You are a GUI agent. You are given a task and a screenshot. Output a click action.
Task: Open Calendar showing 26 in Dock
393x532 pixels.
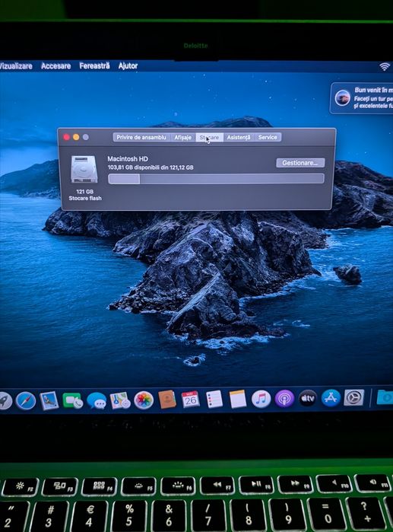pos(190,400)
